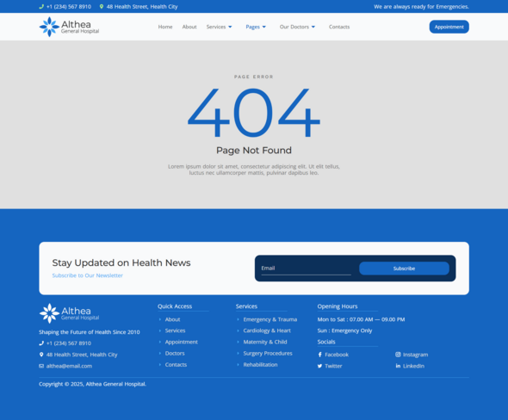The image size is (508, 420).
Task: Open the Instagram social link text
Action: 415,355
